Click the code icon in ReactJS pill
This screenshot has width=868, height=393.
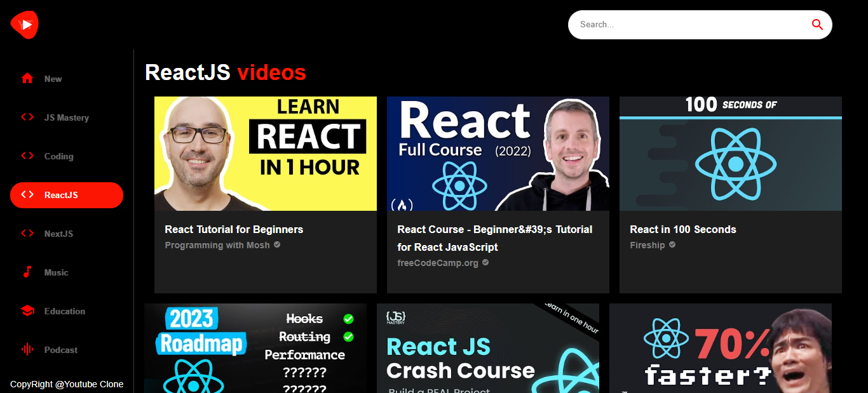pyautogui.click(x=27, y=195)
